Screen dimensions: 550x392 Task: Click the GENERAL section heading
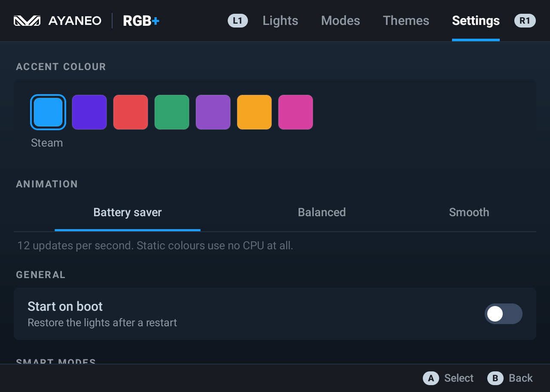(x=41, y=275)
